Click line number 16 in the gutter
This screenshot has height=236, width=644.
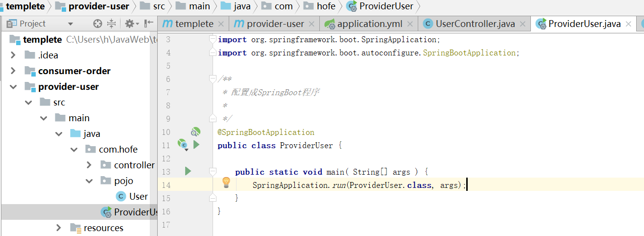(166, 211)
